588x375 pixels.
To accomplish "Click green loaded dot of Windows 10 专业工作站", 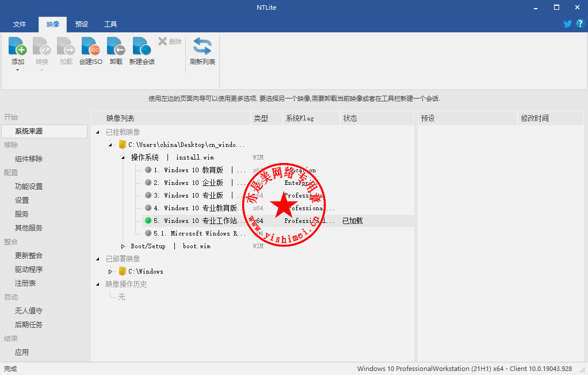I will (148, 221).
